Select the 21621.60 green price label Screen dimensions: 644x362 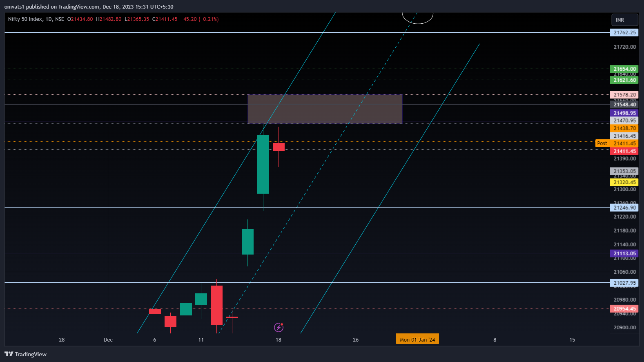(x=624, y=80)
